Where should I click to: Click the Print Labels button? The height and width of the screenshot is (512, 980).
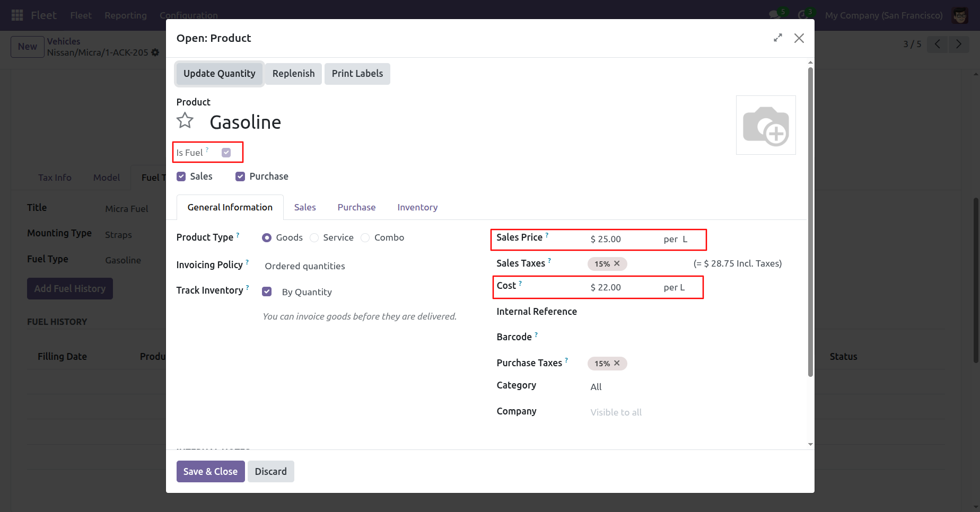pyautogui.click(x=357, y=74)
